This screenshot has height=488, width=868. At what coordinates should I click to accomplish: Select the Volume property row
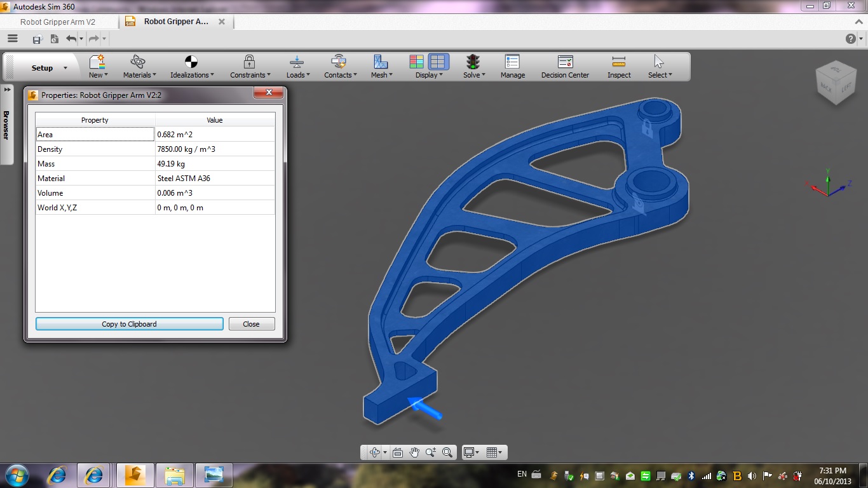tap(95, 193)
